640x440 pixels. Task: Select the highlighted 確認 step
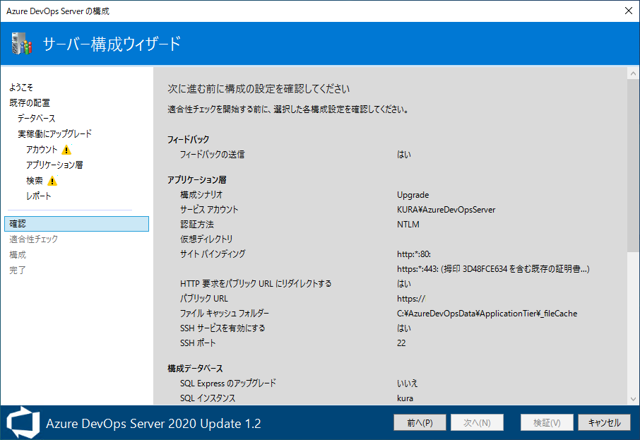[x=77, y=224]
